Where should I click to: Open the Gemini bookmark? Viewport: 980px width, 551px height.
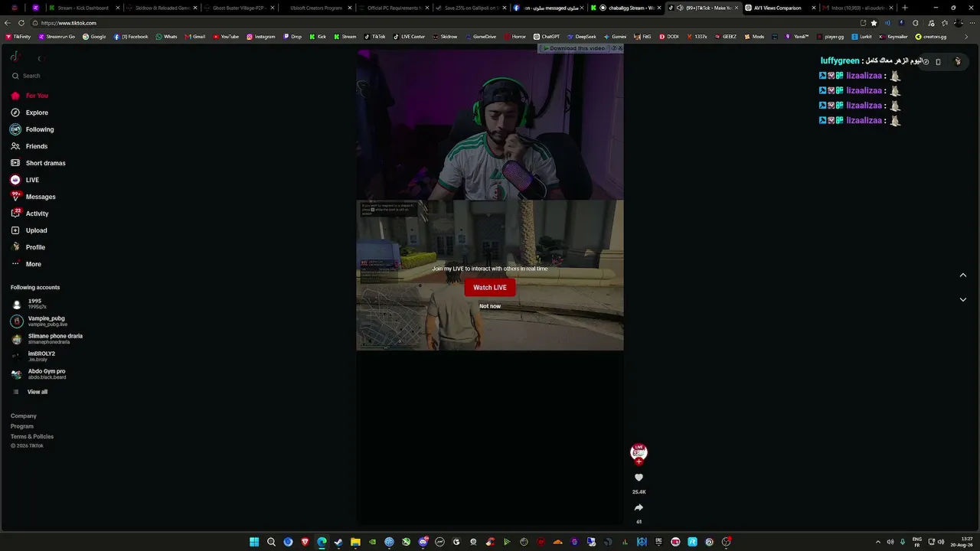(615, 37)
